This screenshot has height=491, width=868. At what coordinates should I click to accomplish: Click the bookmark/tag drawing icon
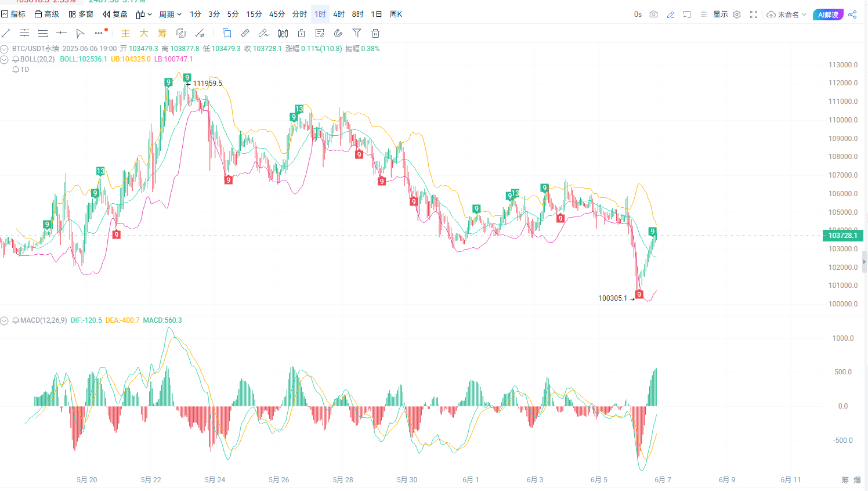coord(227,33)
